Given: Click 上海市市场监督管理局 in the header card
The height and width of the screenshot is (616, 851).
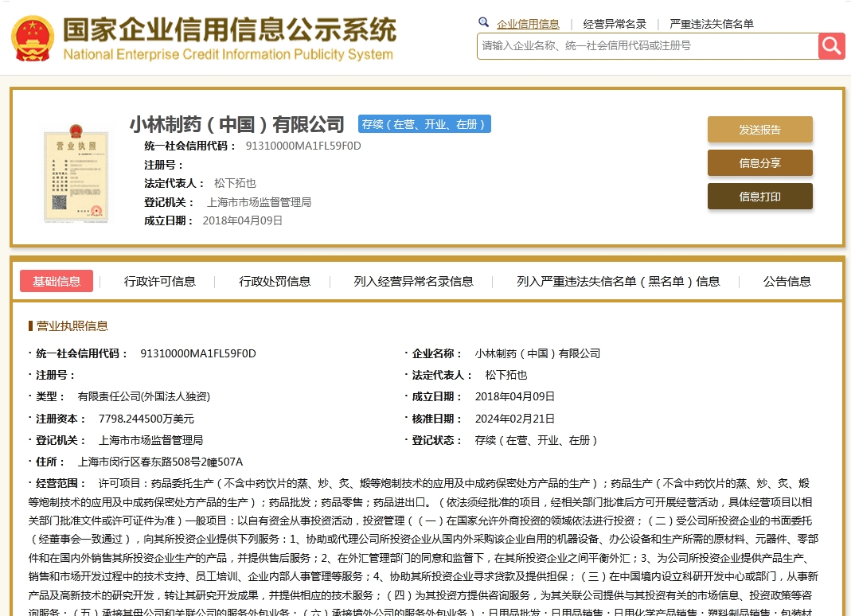Looking at the screenshot, I should tap(259, 202).
